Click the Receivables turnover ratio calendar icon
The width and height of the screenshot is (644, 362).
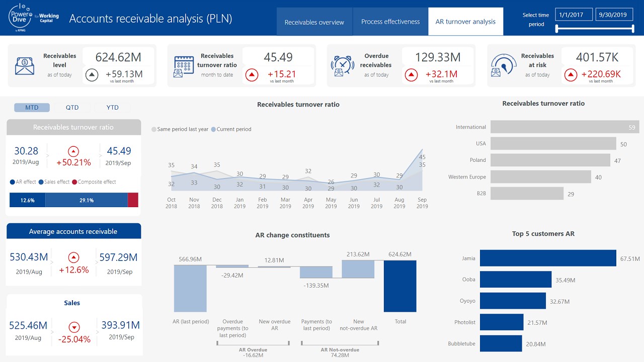click(x=184, y=66)
